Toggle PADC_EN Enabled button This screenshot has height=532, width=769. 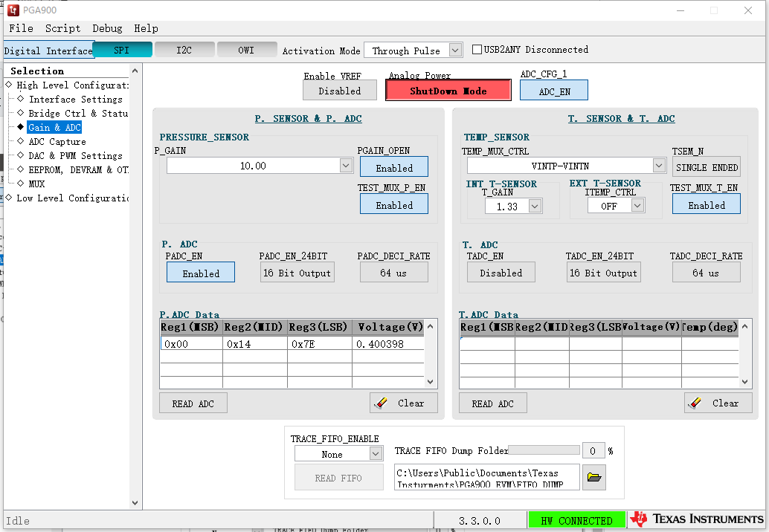point(201,273)
